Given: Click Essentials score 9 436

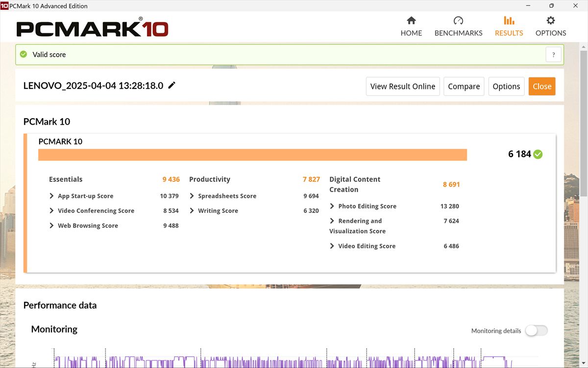Looking at the screenshot, I should [x=171, y=180].
